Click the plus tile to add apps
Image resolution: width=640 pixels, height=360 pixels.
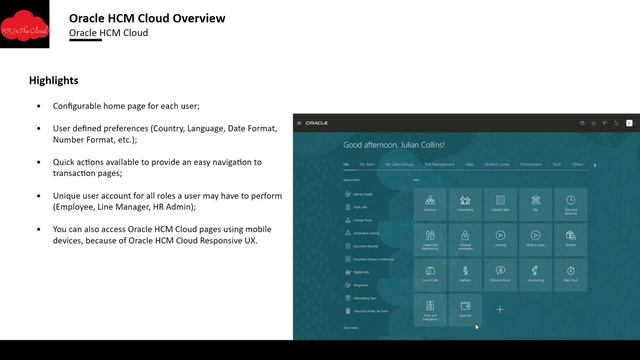coord(500,310)
